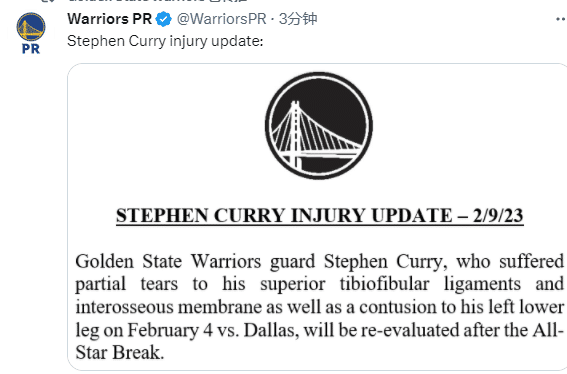The height and width of the screenshot is (374, 567).
Task: Click the STEPHEN CURRY INJURY UPDATE headline
Action: [284, 216]
